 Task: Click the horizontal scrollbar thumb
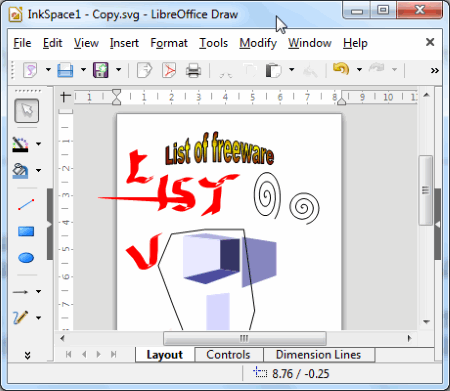coord(244,338)
